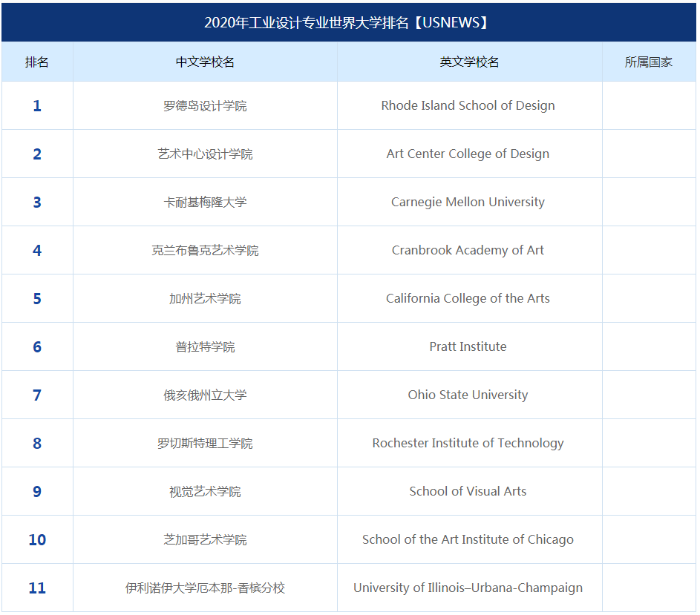Click the '中文学校名' column header

[205, 62]
